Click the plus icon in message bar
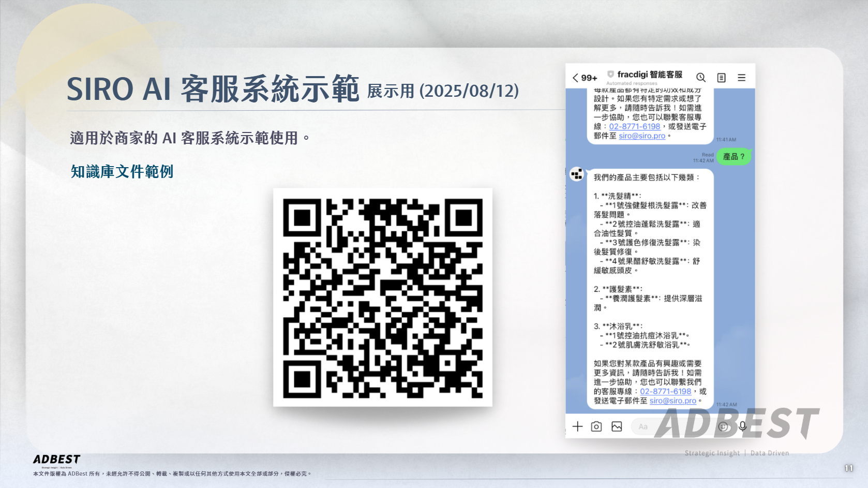The width and height of the screenshot is (868, 488). [x=577, y=426]
